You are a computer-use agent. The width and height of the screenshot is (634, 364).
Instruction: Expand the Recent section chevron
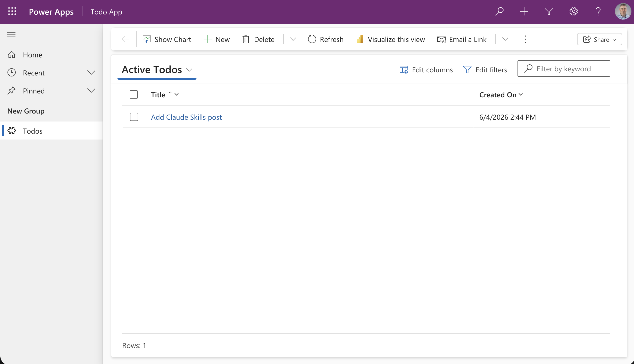(91, 73)
